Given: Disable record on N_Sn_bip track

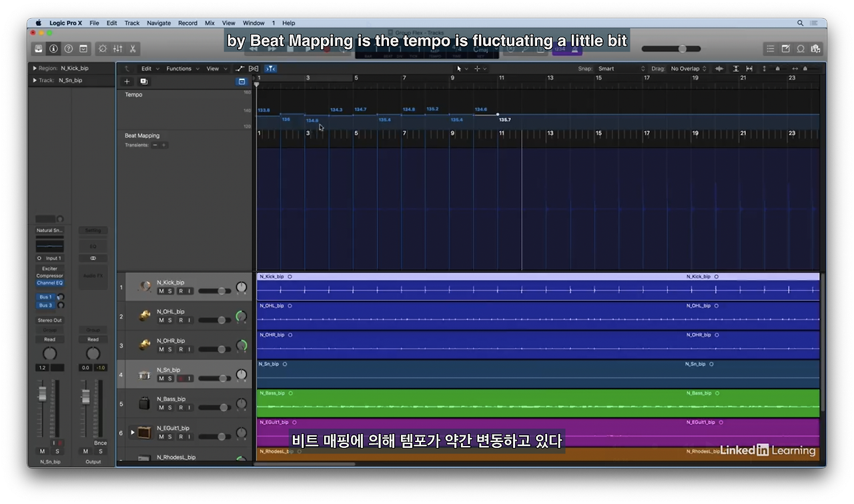Looking at the screenshot, I should (x=180, y=379).
